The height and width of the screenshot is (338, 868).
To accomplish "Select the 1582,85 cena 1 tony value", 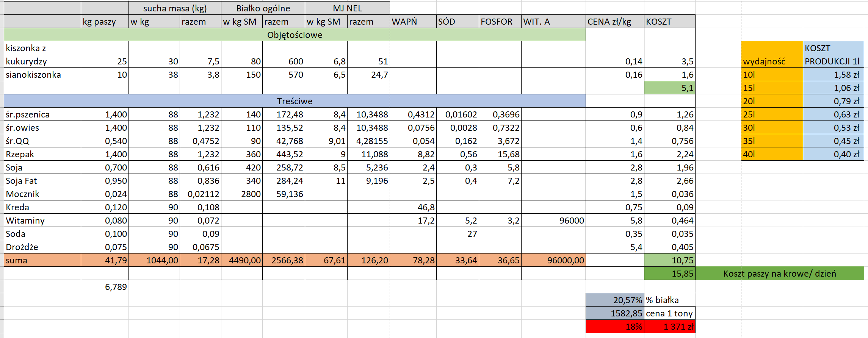I will click(x=614, y=313).
